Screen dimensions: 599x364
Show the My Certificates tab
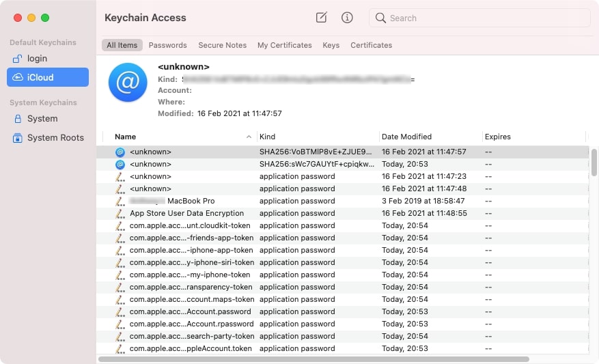285,45
